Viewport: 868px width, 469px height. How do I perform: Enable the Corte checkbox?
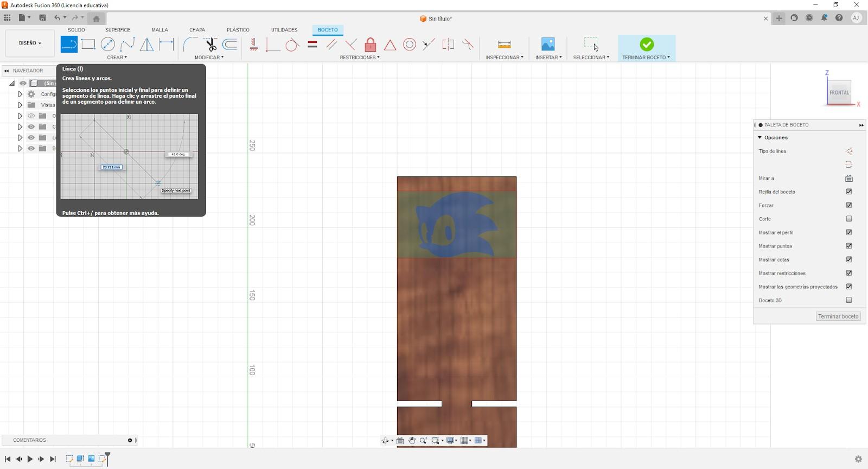point(849,219)
